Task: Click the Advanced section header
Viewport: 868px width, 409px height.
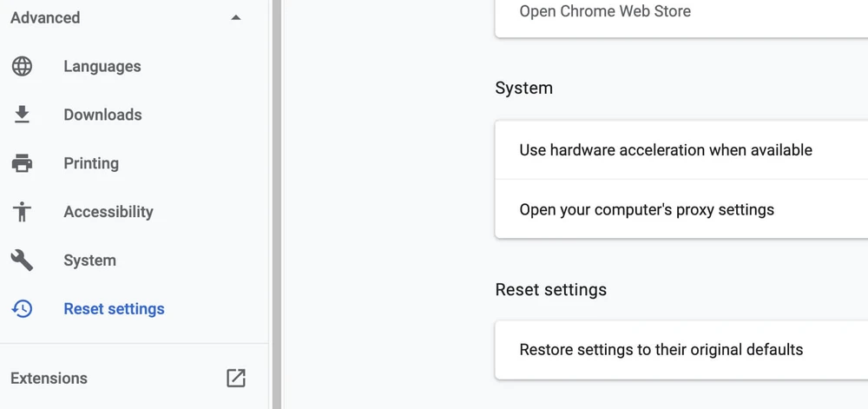Action: (x=45, y=17)
